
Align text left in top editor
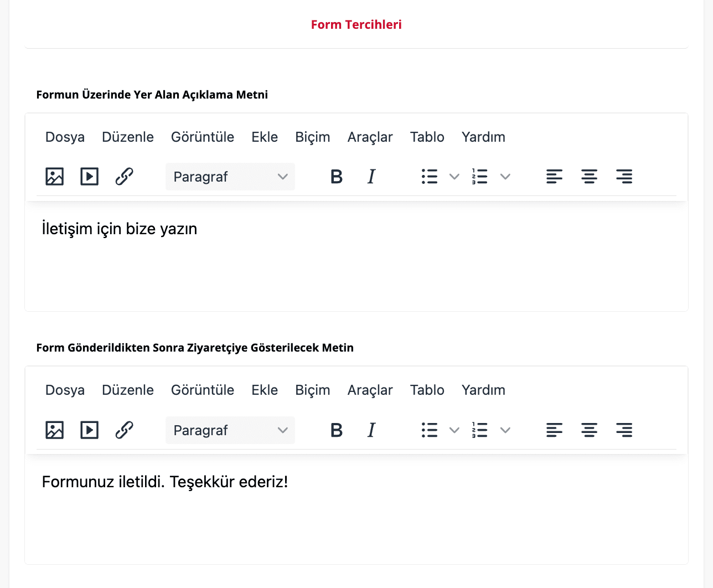[554, 176]
